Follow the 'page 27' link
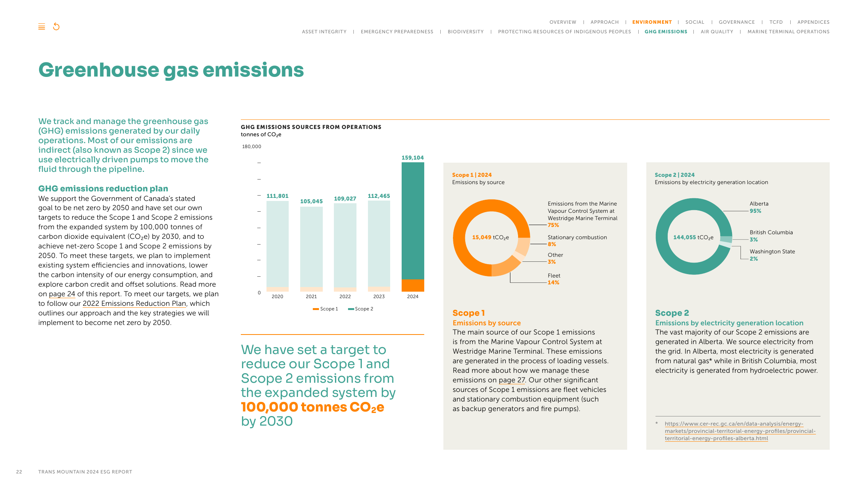Viewport: 868px width, 488px height. 512,380
